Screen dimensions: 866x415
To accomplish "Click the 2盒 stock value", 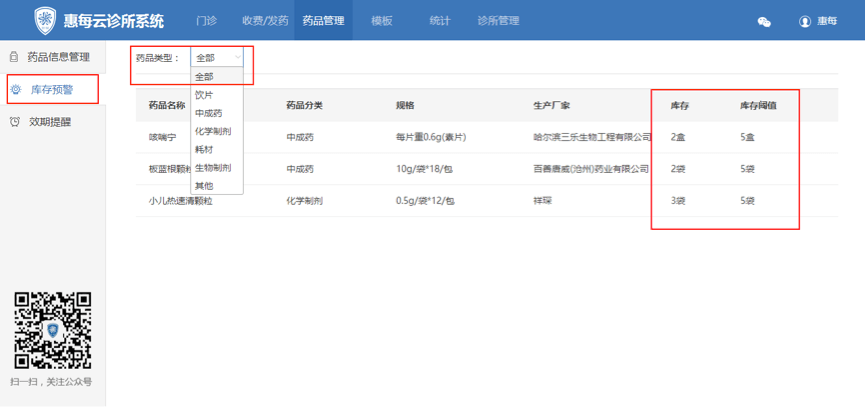I will 678,138.
